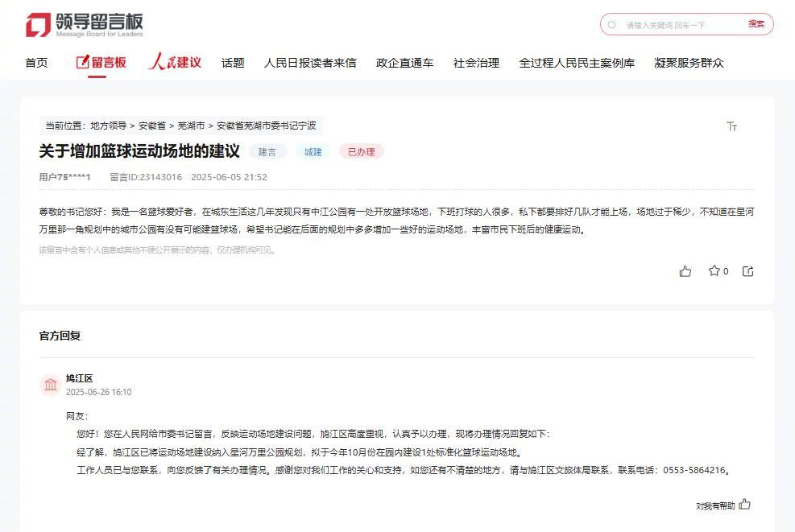The height and width of the screenshot is (532, 795).
Task: Click the favorite count 0
Action: [x=726, y=271]
